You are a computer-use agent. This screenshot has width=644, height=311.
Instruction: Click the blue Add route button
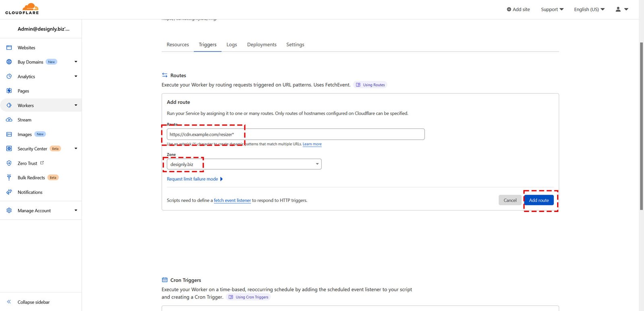539,200
